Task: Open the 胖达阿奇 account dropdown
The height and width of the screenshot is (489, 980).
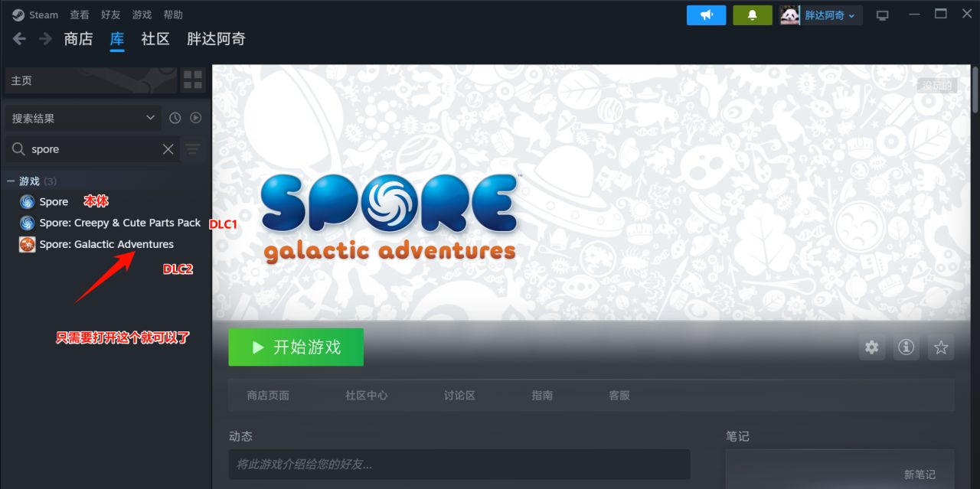Action: pos(821,15)
